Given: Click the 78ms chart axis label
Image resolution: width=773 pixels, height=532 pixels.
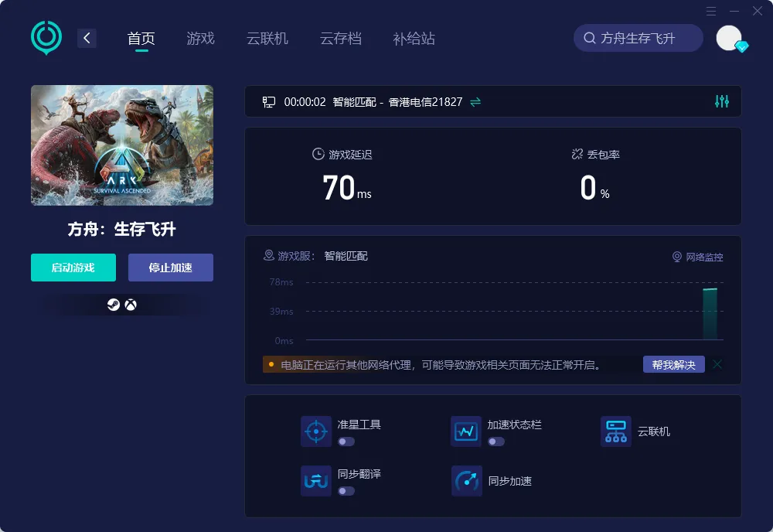Looking at the screenshot, I should point(281,282).
